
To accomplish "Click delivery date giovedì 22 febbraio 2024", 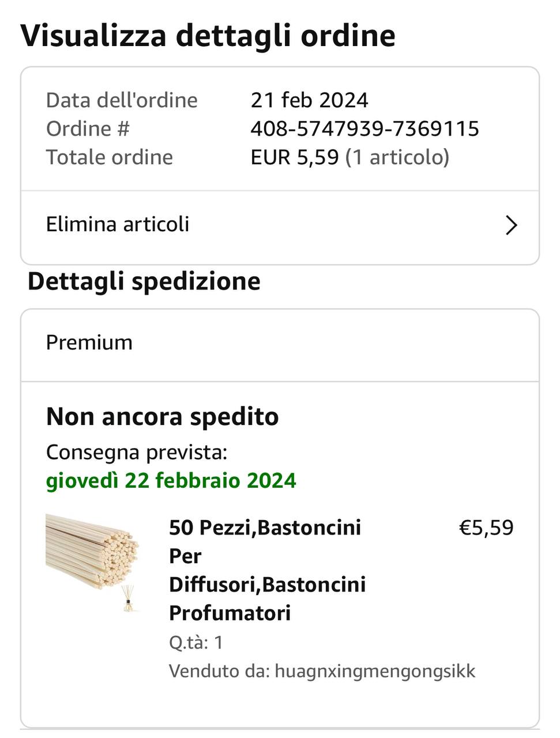I will click(x=171, y=480).
